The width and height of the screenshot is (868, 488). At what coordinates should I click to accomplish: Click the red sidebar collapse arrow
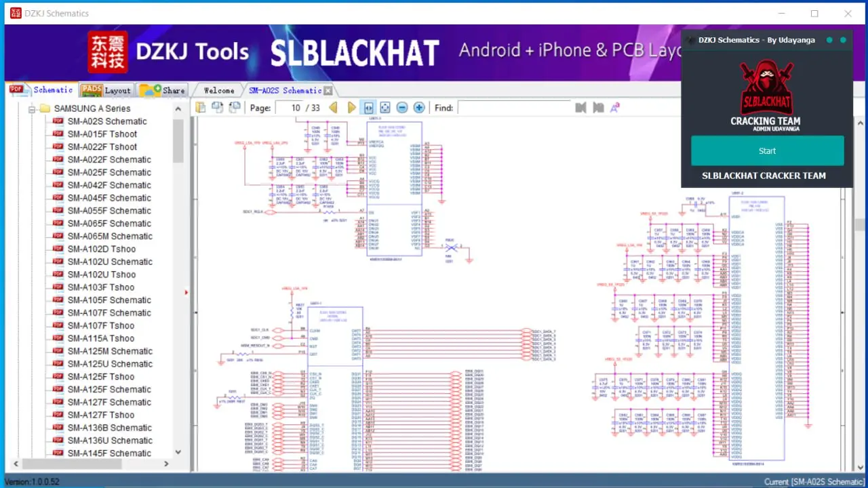click(x=186, y=293)
